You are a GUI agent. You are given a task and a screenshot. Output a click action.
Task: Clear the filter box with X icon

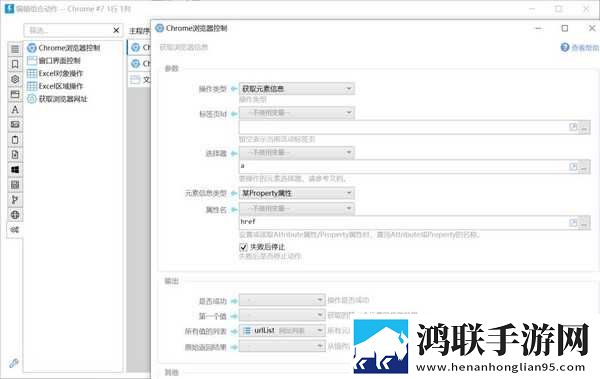(116, 30)
